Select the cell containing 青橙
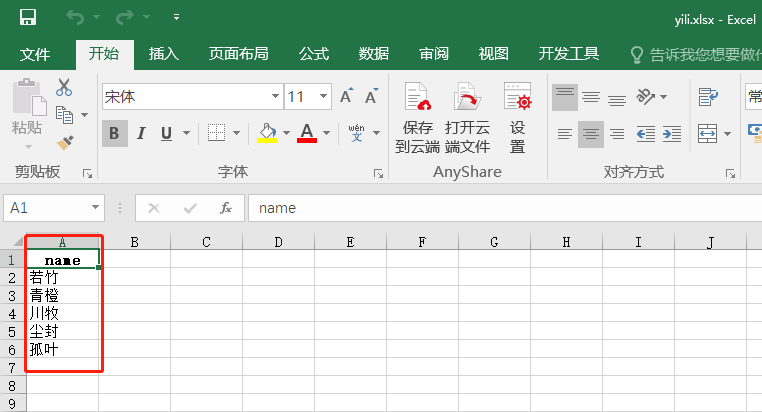Image resolution: width=762 pixels, height=412 pixels. 63,295
